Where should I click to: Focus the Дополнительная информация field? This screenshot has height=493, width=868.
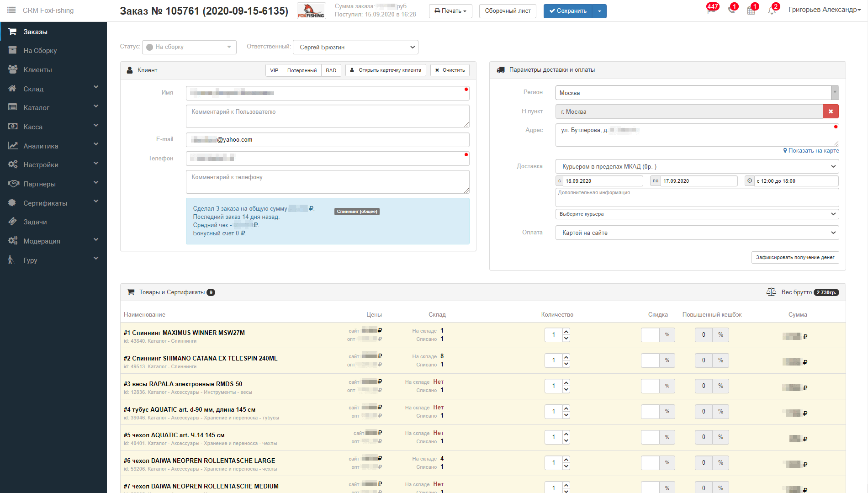pyautogui.click(x=697, y=197)
